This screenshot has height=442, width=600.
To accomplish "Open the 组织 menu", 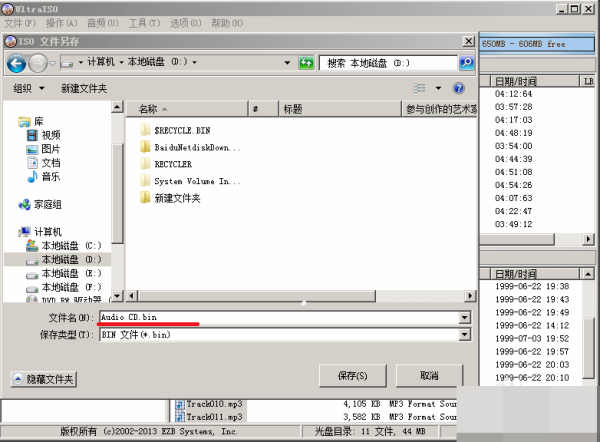I will [29, 88].
